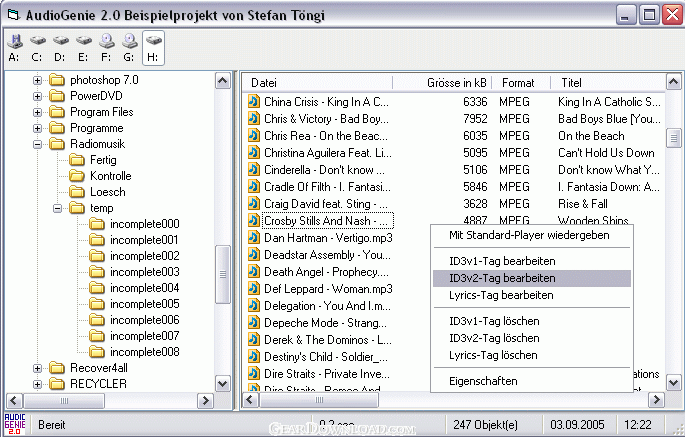This screenshot has width=685, height=437.
Task: Expand the Program Files folder
Action: point(38,112)
